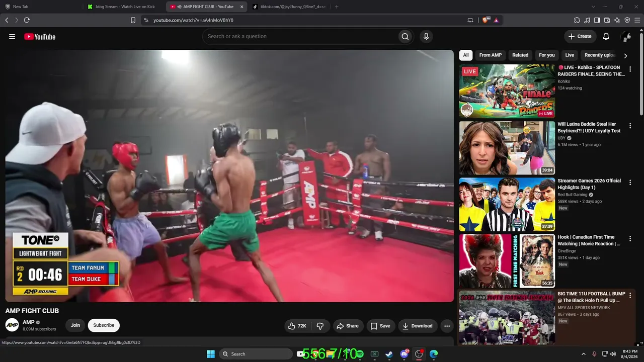The width and height of the screenshot is (644, 362).
Task: Show more filter chips with right arrow
Action: [625, 56]
